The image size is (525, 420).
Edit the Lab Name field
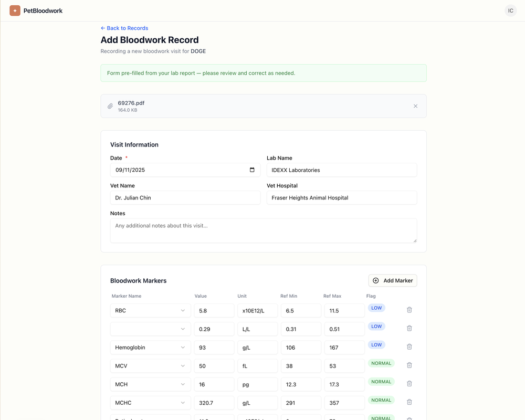click(x=342, y=170)
